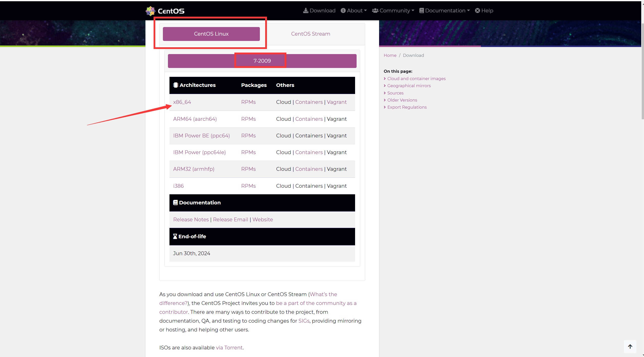Go to Older Versions section link
Screen dimensions: 644x357
pyautogui.click(x=402, y=100)
